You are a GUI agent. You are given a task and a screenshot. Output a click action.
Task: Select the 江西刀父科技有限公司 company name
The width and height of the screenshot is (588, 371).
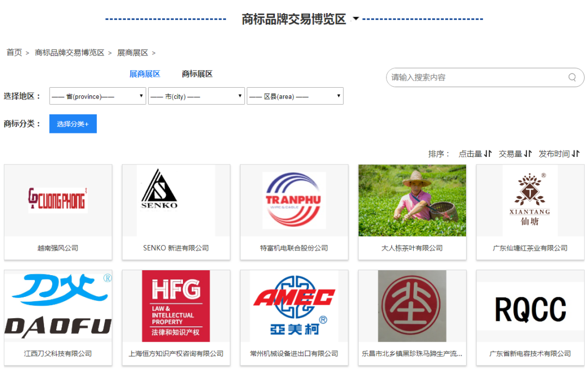pos(58,354)
